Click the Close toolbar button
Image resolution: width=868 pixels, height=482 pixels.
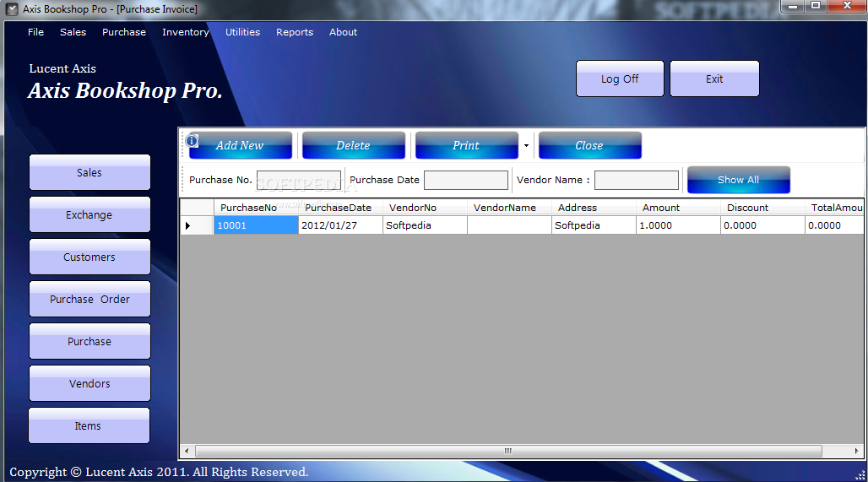tap(589, 145)
